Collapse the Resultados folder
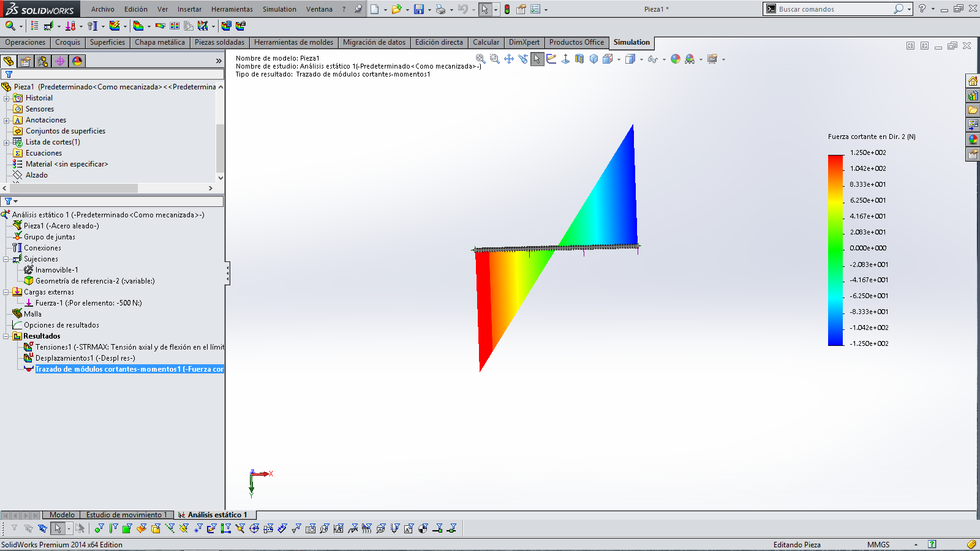Viewport: 980px width, 551px height. tap(6, 336)
